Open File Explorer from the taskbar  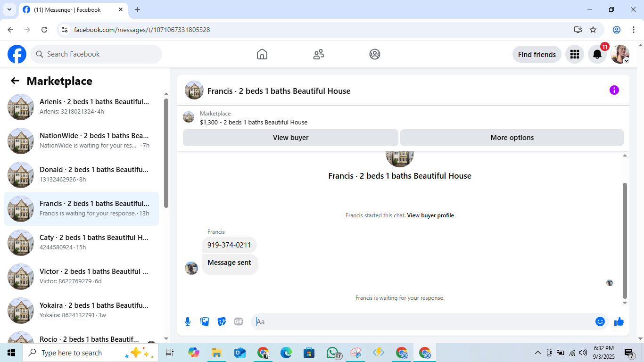coord(217,353)
